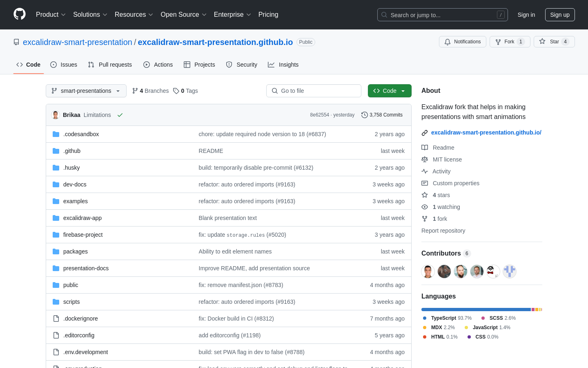
Task: Open the Pricing link
Action: (x=268, y=15)
